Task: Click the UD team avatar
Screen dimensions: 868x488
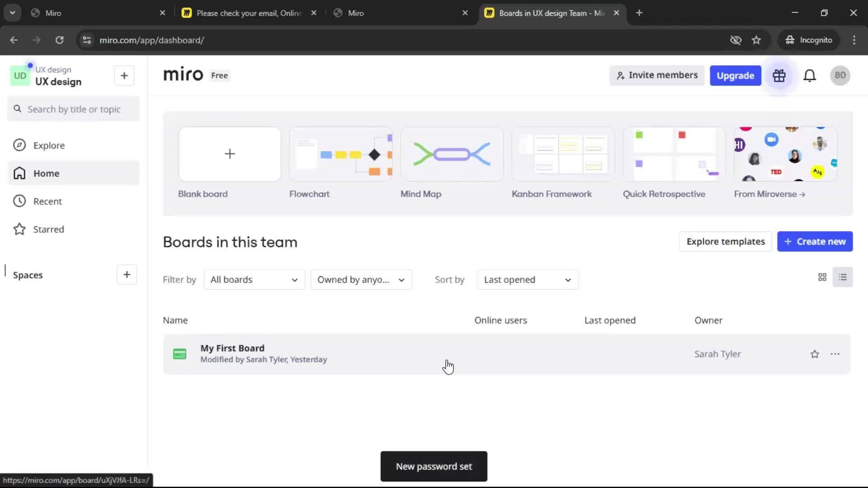Action: coord(20,75)
